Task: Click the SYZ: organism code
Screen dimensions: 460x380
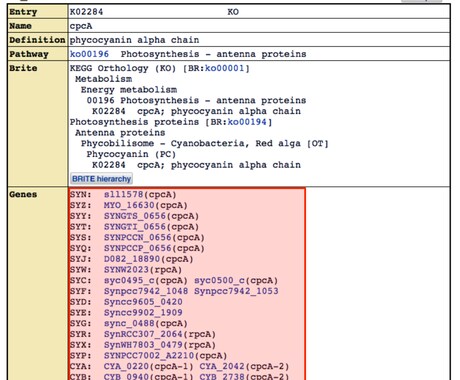Action: pos(80,205)
